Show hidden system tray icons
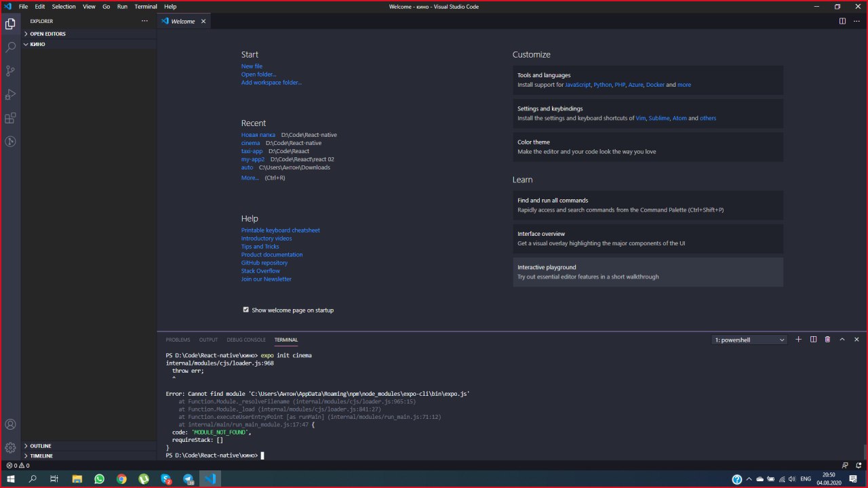 pos(749,479)
